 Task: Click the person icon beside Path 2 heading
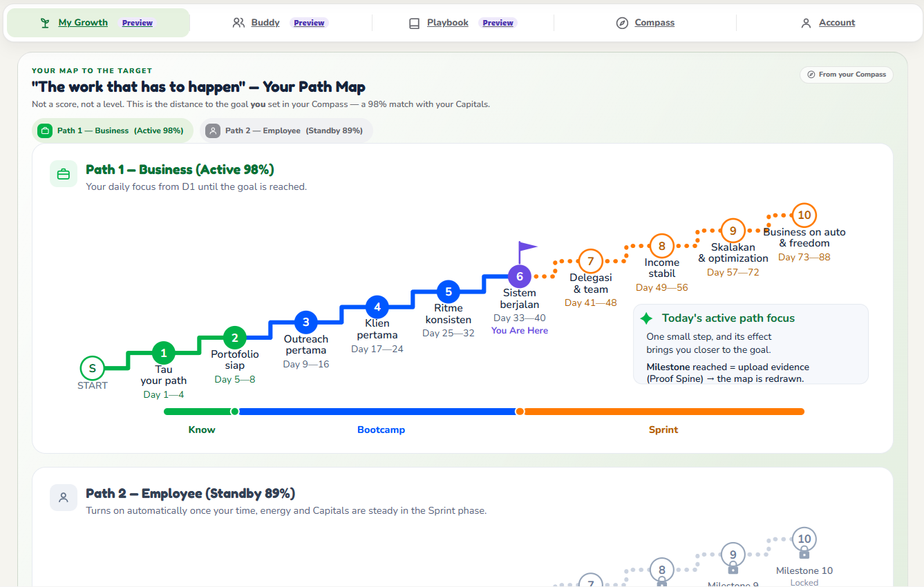point(64,497)
